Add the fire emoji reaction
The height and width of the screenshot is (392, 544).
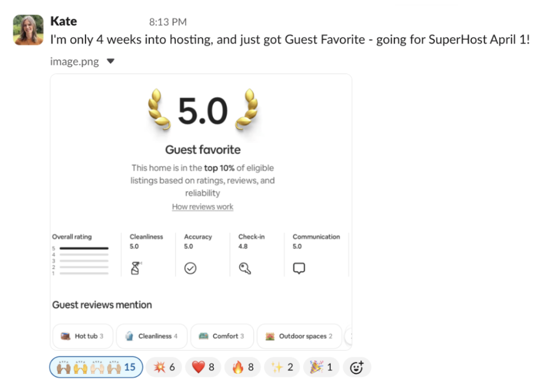pyautogui.click(x=243, y=367)
